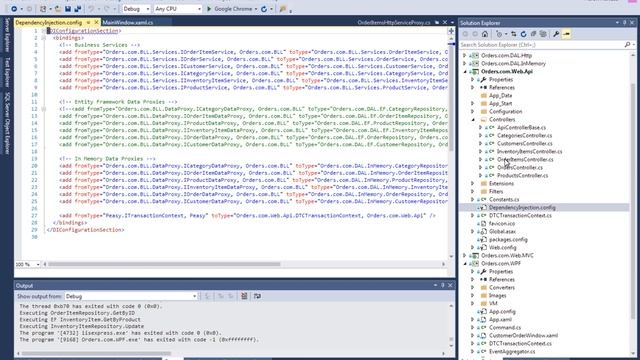Viewport: 640px width, 360px height.
Task: Select the DependencyInjection.config editor tab
Action: coord(49,22)
